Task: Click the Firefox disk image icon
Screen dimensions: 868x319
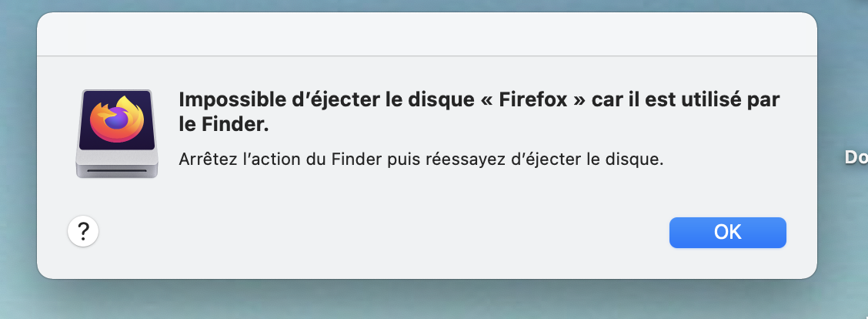Action: [x=117, y=134]
